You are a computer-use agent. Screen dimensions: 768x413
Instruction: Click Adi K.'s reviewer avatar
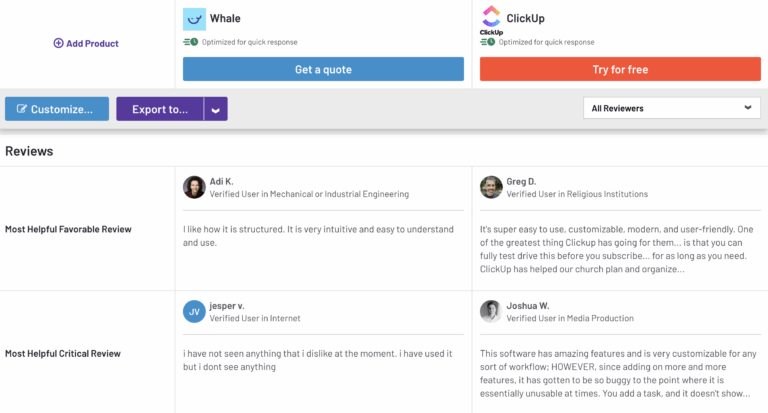194,187
